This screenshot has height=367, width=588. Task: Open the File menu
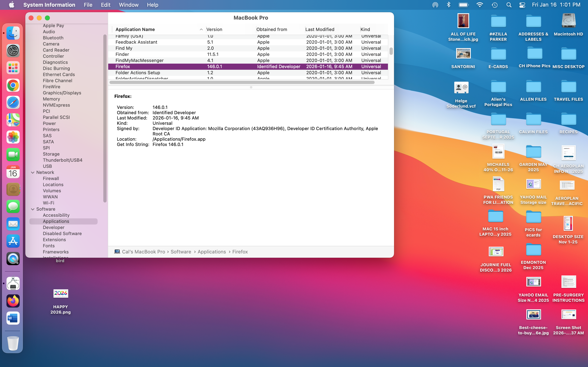[x=88, y=5]
